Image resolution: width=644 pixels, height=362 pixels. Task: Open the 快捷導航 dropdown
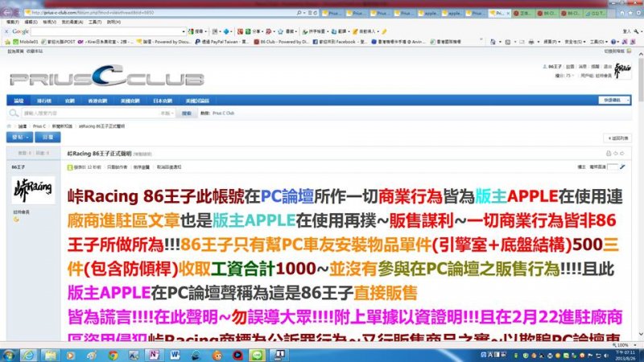tap(614, 100)
